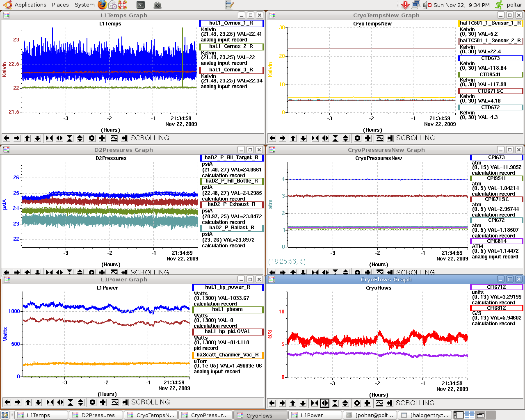Switch to L1Temps in the taskbar
Screen dimensions: 525x420
(x=41, y=415)
